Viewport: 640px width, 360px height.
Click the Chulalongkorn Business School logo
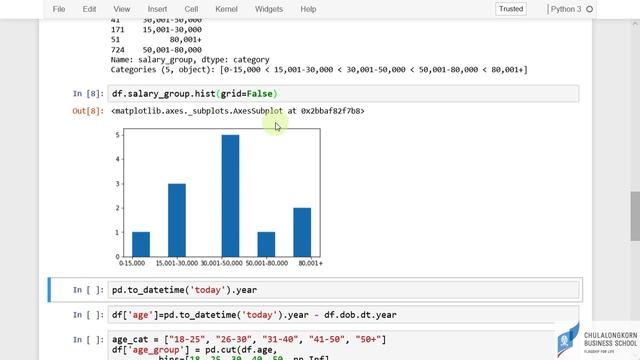pos(597,341)
